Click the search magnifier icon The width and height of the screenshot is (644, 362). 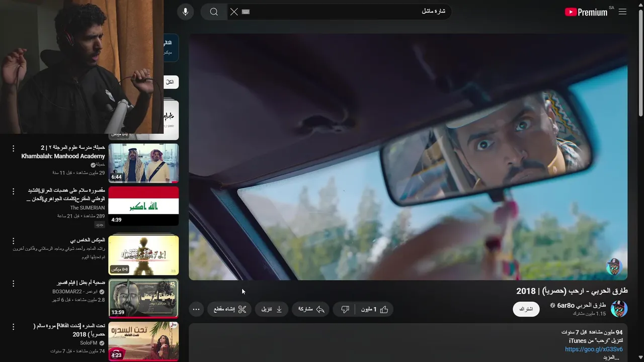coord(214,12)
